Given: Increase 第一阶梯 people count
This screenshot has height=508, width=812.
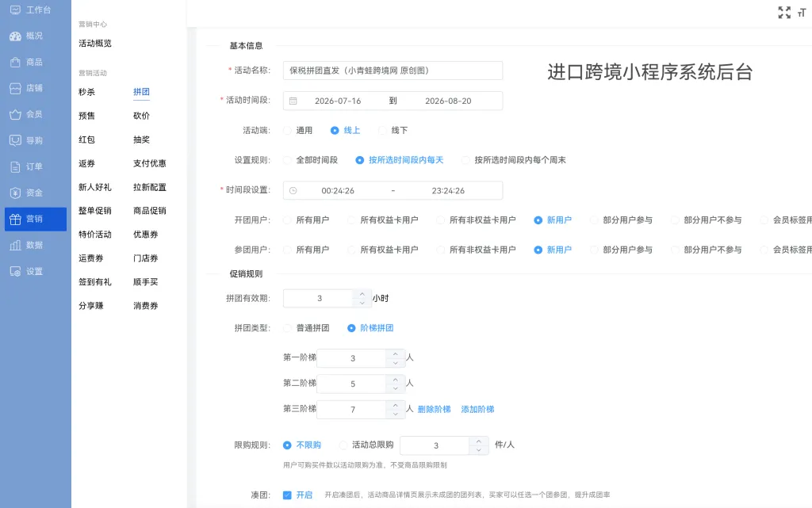Looking at the screenshot, I should [395, 353].
